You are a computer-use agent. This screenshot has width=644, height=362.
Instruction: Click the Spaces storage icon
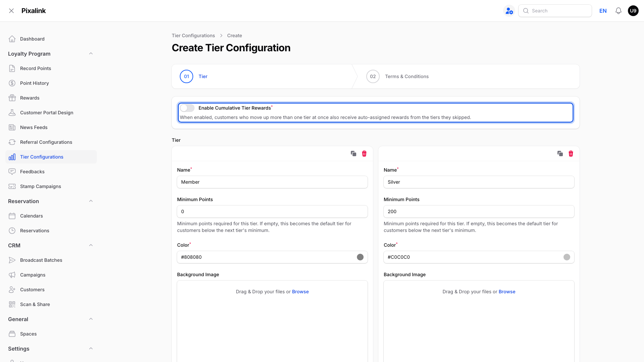[12, 334]
